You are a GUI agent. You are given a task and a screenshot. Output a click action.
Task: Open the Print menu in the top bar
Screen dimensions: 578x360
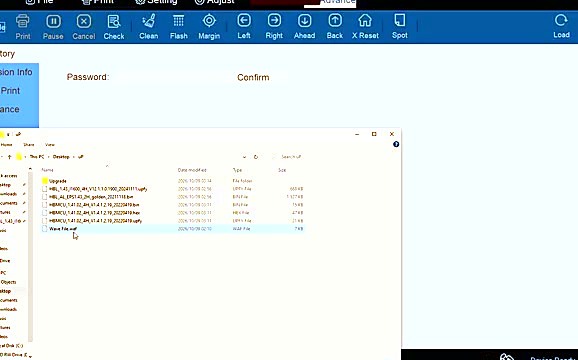coord(98,2)
